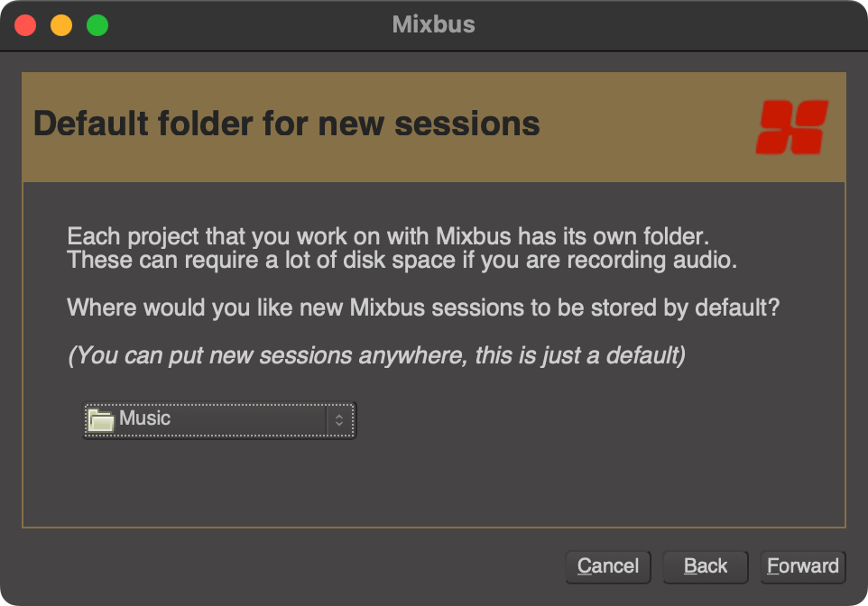Cancel the setup wizard

tap(608, 566)
